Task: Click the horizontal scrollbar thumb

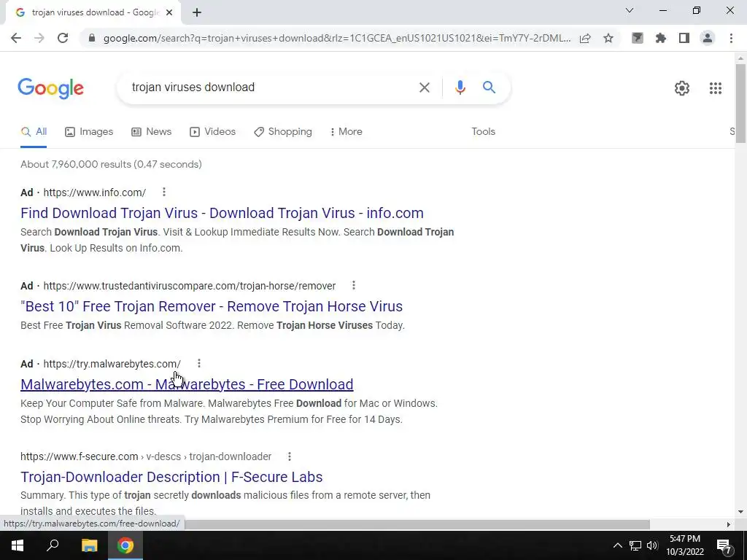Action: (x=417, y=524)
